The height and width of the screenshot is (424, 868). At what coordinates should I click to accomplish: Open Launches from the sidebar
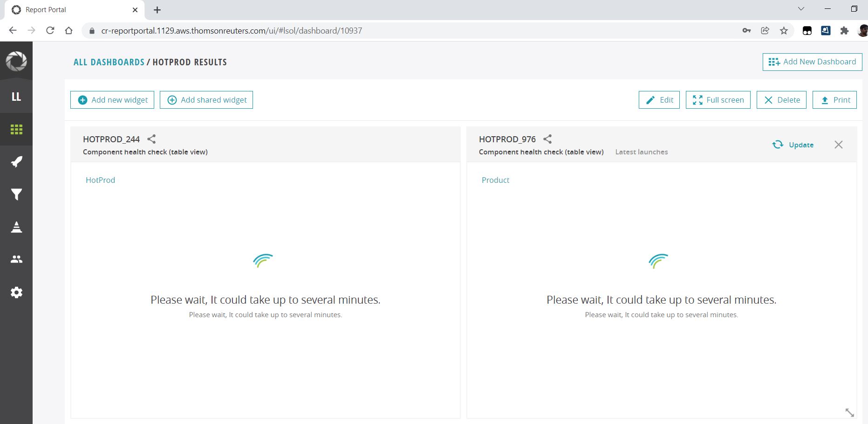pos(16,161)
